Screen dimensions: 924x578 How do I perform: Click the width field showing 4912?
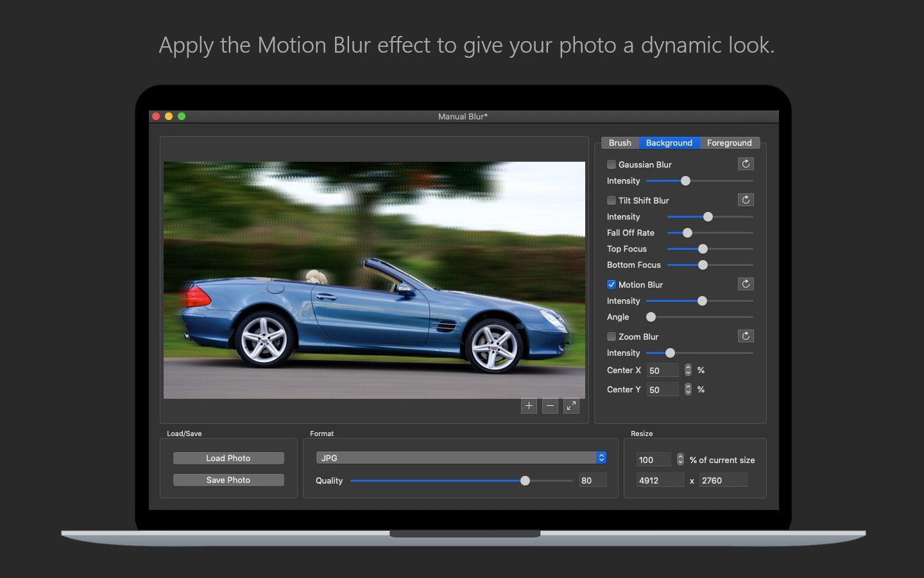coord(660,480)
